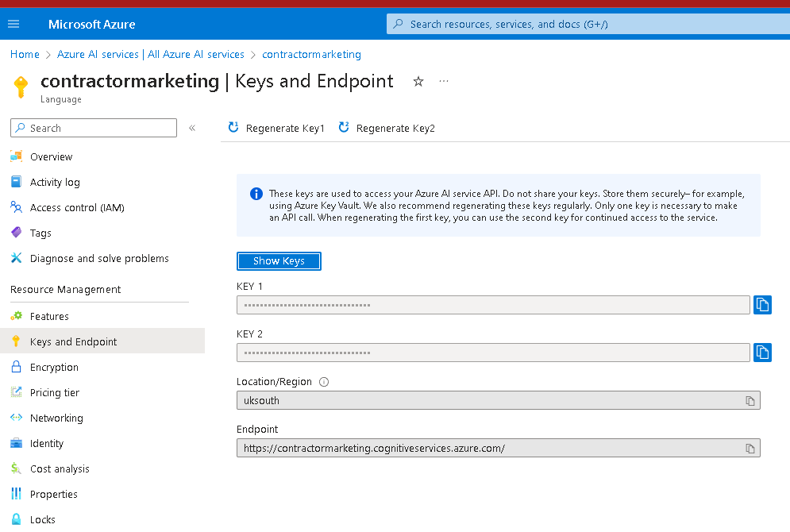Open the Azure portal hamburger menu
The image size is (790, 532).
13,24
